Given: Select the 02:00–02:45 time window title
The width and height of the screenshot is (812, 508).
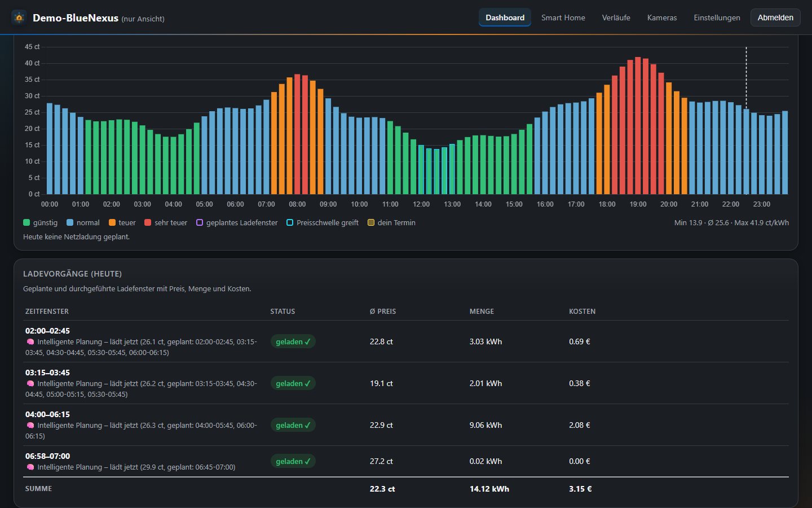Looking at the screenshot, I should pyautogui.click(x=47, y=331).
